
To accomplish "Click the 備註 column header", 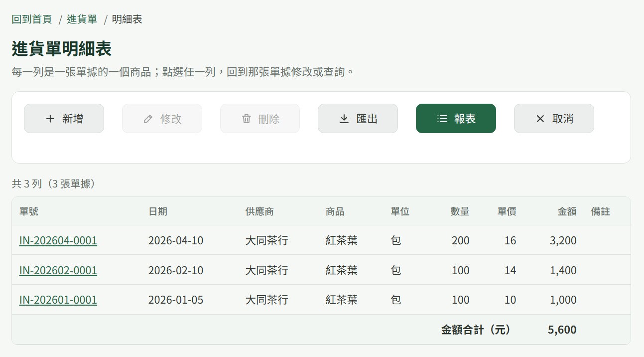I will click(x=601, y=211).
